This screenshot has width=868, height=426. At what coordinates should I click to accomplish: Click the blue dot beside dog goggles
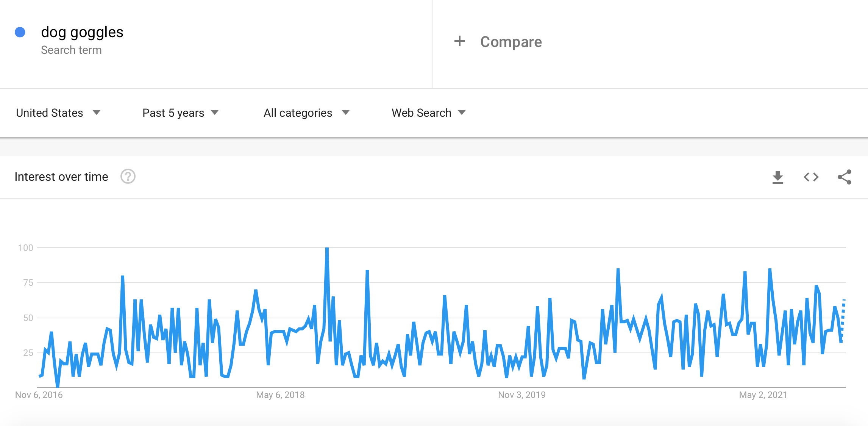(20, 32)
